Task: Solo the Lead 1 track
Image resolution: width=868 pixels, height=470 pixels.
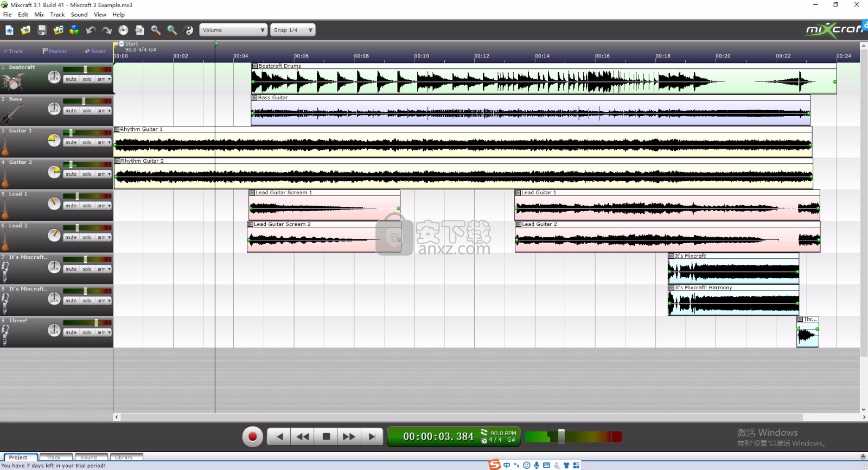Action: 87,206
